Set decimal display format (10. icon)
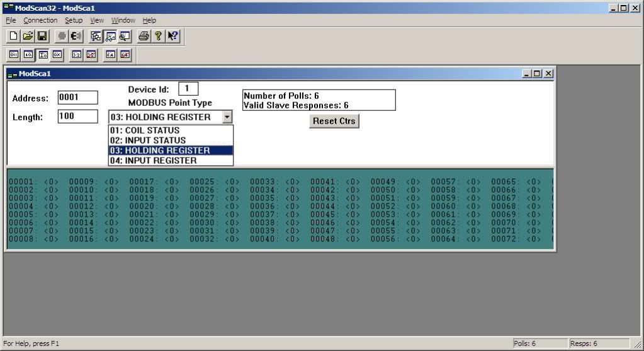The height and width of the screenshot is (351, 644). [x=28, y=55]
